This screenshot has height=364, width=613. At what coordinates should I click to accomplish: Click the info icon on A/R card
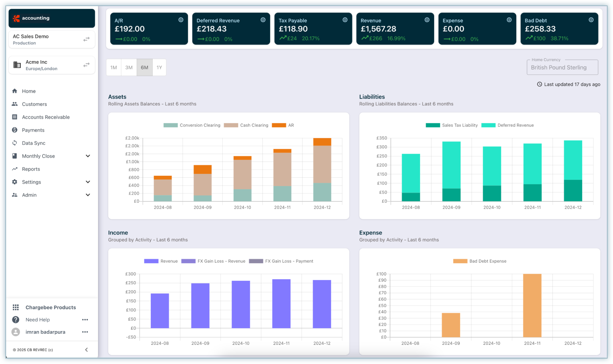181,20
